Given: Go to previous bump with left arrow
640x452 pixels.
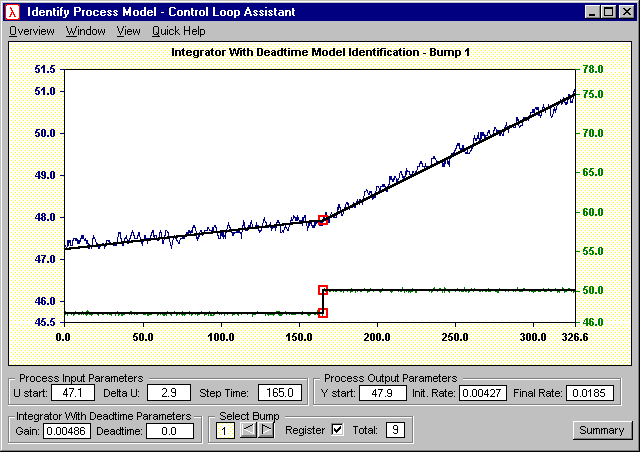Looking at the screenshot, I should (248, 430).
